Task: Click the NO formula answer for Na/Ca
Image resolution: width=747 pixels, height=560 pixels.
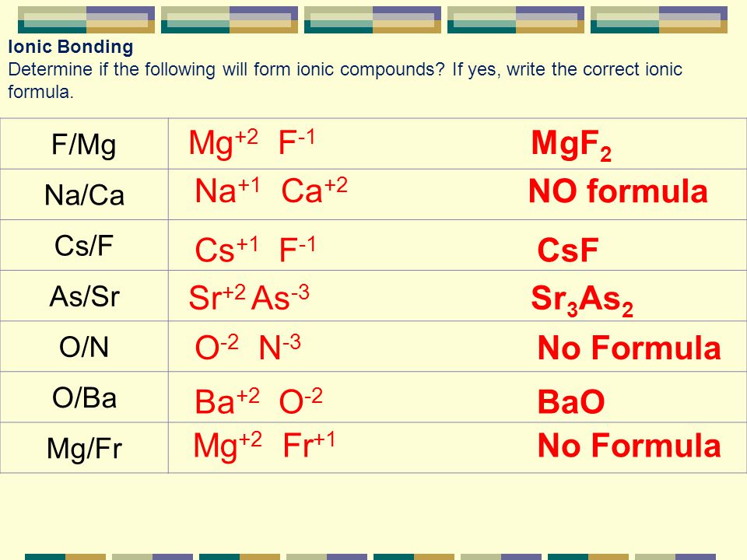Action: pos(618,191)
